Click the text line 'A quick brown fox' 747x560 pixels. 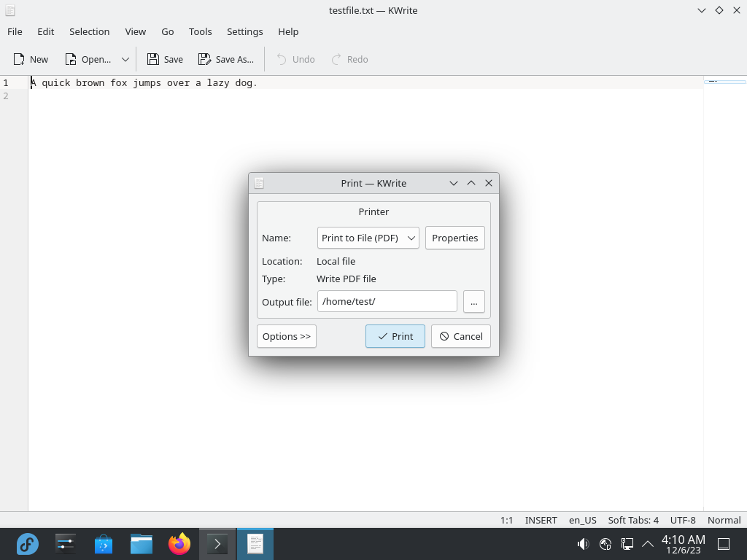pos(144,83)
